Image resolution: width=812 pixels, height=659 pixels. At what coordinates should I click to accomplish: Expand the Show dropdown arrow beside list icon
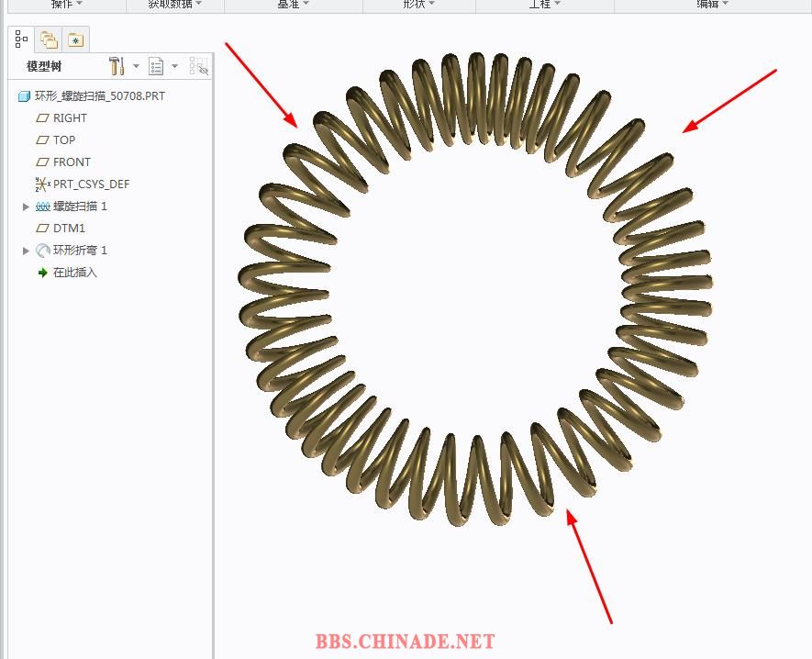pos(175,66)
